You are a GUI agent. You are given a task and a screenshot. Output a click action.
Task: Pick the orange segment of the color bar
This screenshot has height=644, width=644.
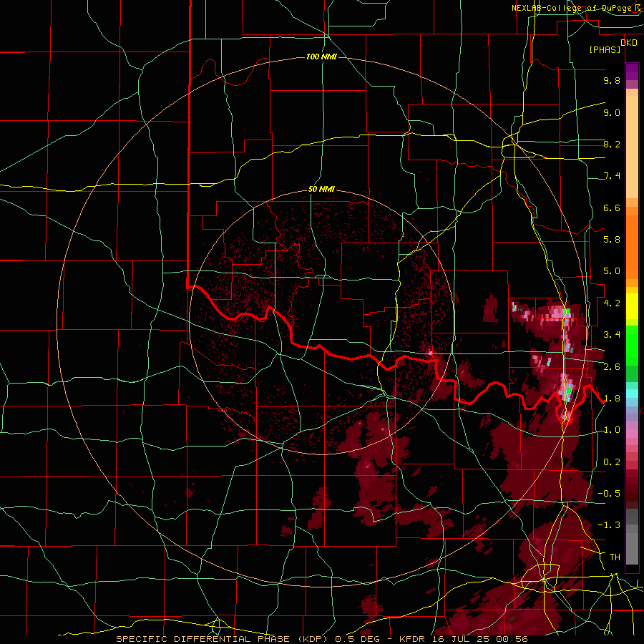(x=632, y=246)
